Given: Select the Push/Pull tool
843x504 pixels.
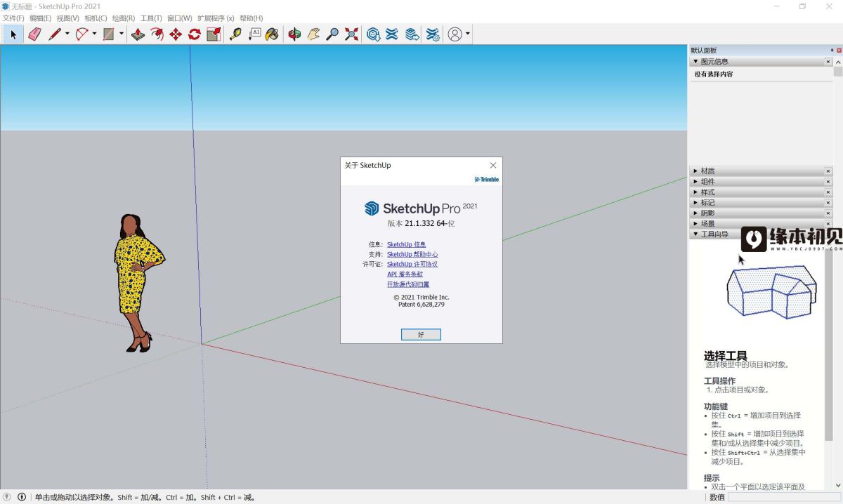Looking at the screenshot, I should pyautogui.click(x=138, y=34).
